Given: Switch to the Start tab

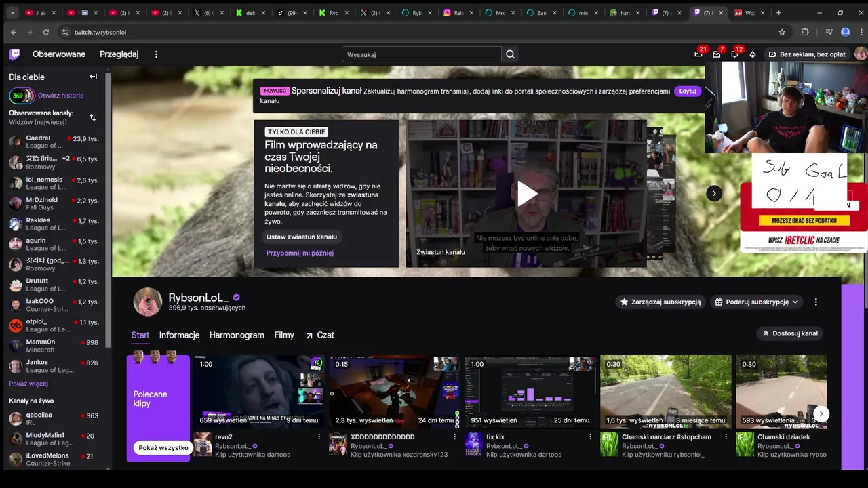Looking at the screenshot, I should 140,335.
